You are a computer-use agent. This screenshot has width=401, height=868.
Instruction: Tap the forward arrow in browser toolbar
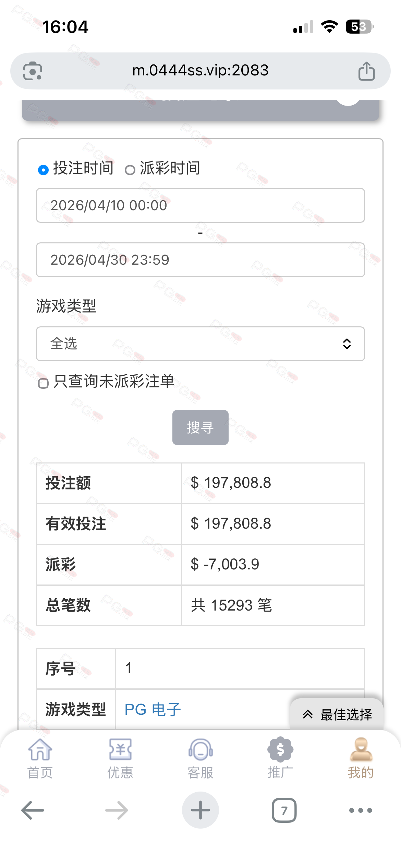coord(117,810)
